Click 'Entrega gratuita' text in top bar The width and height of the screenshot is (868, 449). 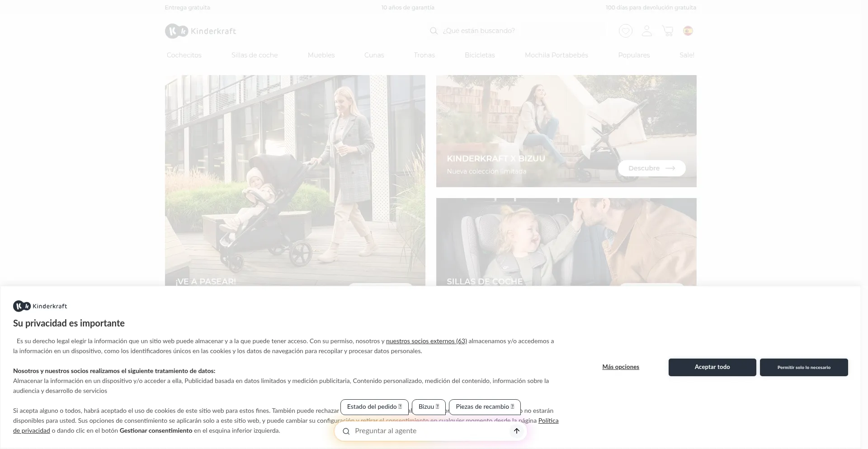(x=187, y=8)
